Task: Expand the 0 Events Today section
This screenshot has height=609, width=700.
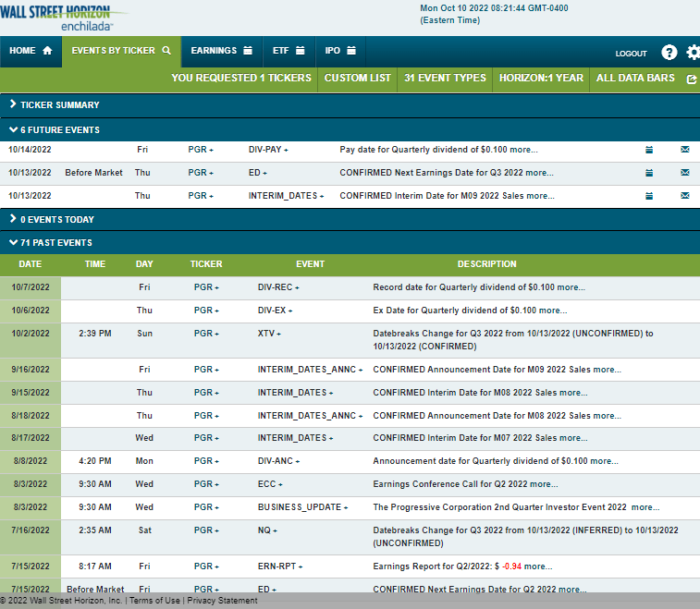Action: tap(52, 220)
